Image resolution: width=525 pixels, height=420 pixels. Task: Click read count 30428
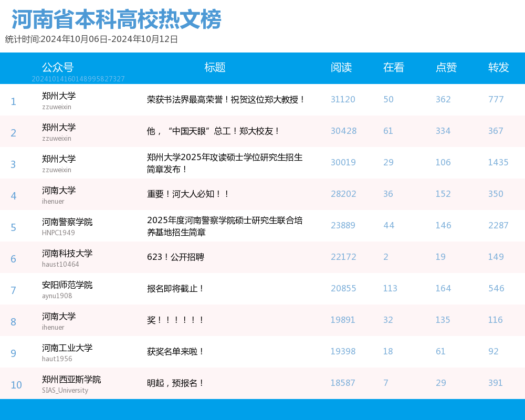[x=343, y=131]
